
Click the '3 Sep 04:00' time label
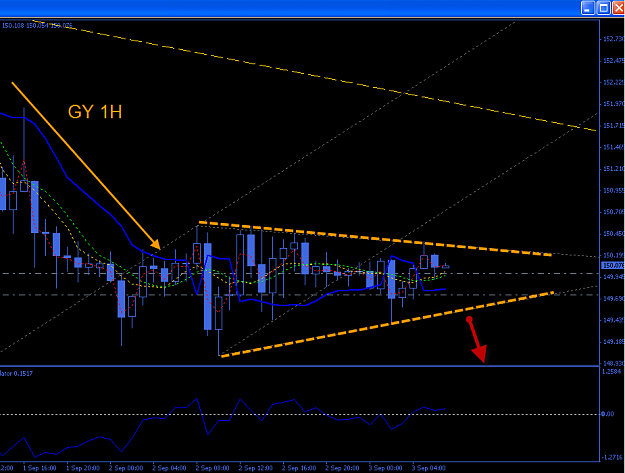click(428, 468)
